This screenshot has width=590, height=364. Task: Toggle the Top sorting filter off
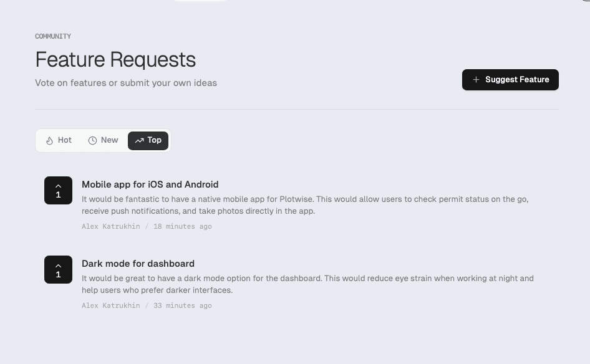tap(148, 140)
